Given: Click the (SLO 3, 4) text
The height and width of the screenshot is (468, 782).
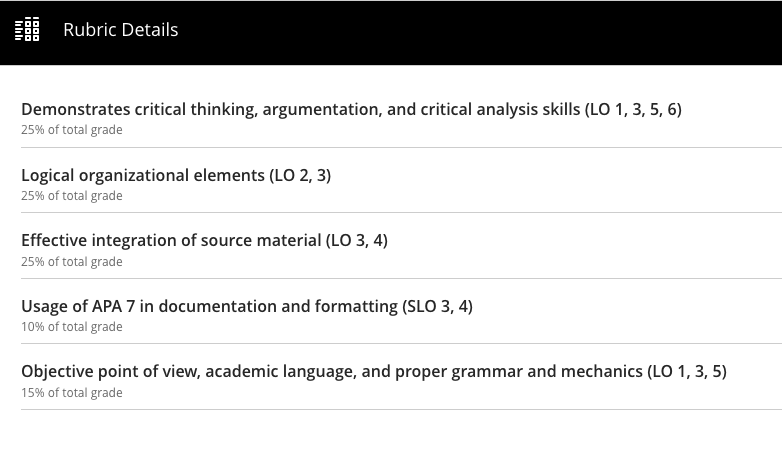Looking at the screenshot, I should coord(437,306).
